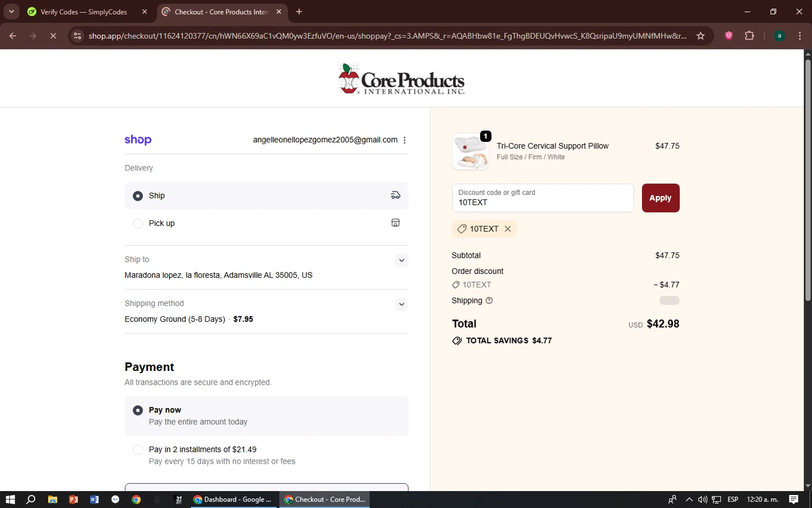The image size is (812, 508).
Task: Open a new browser tab
Action: tap(299, 11)
